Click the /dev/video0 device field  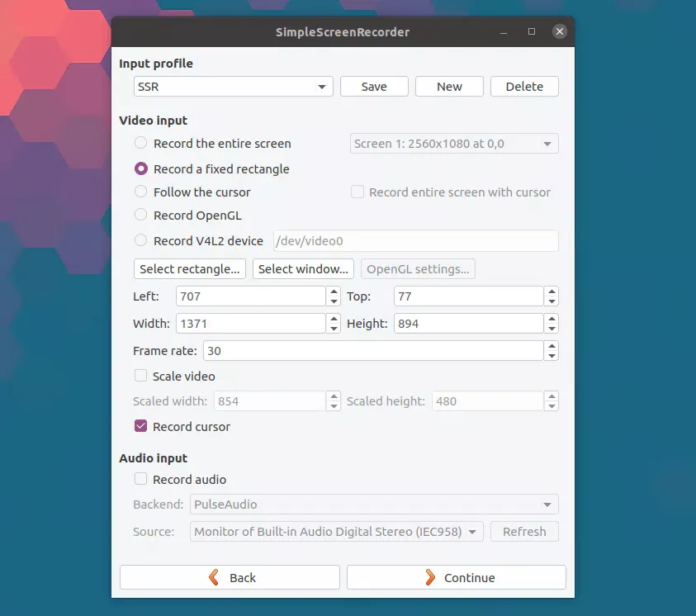[x=416, y=240]
